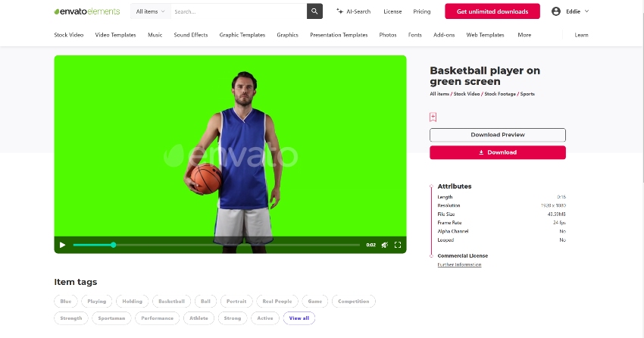This screenshot has width=644, height=338.
Task: Select the Basketball tag
Action: (x=172, y=301)
